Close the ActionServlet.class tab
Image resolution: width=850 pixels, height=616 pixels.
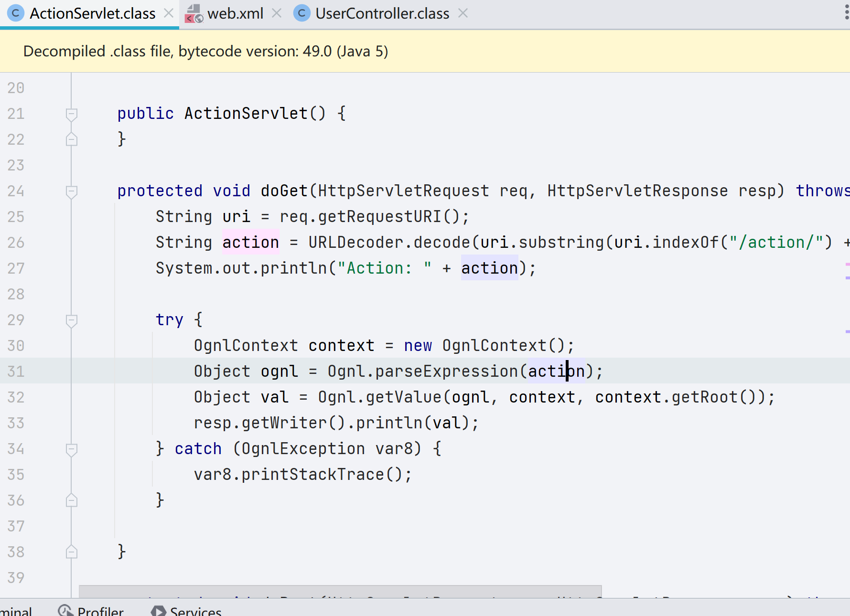169,13
